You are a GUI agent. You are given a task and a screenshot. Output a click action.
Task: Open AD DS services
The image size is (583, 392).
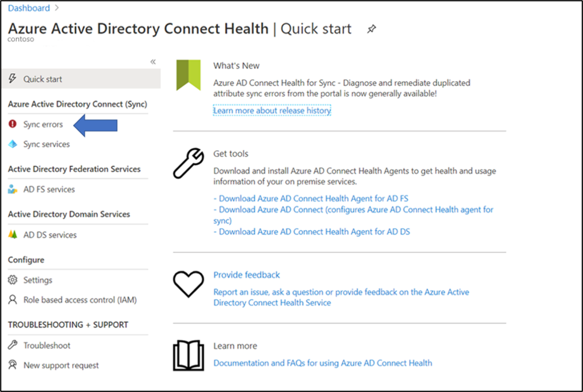point(50,235)
